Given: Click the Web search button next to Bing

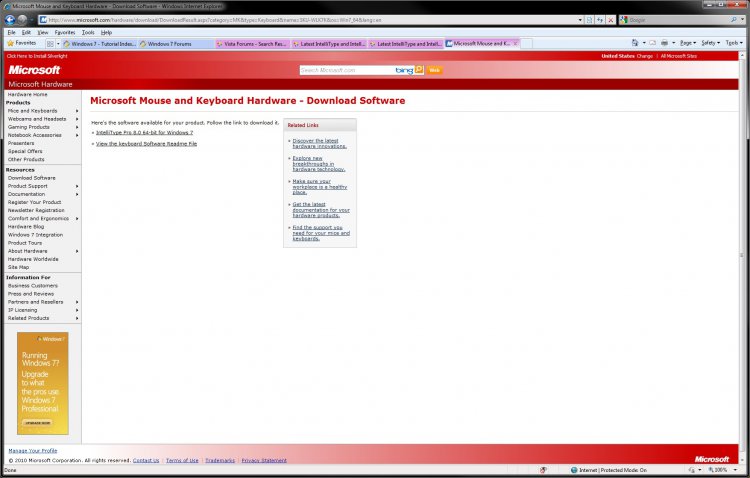Looking at the screenshot, I should tap(434, 70).
